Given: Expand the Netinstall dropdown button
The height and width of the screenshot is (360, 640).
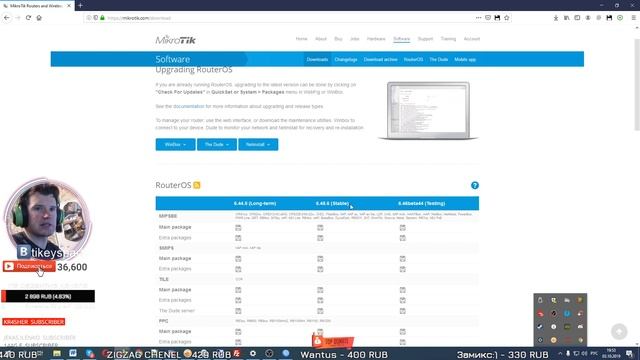Looking at the screenshot, I should pos(258,144).
